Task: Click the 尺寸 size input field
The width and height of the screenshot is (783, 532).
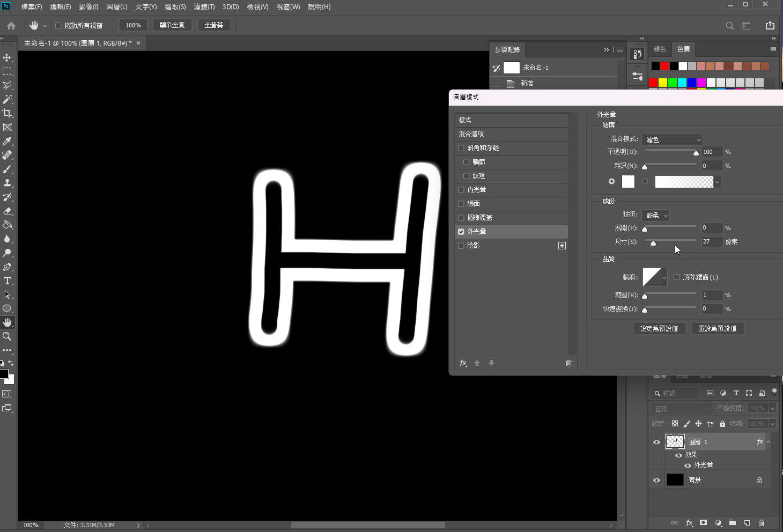Action: (x=712, y=242)
